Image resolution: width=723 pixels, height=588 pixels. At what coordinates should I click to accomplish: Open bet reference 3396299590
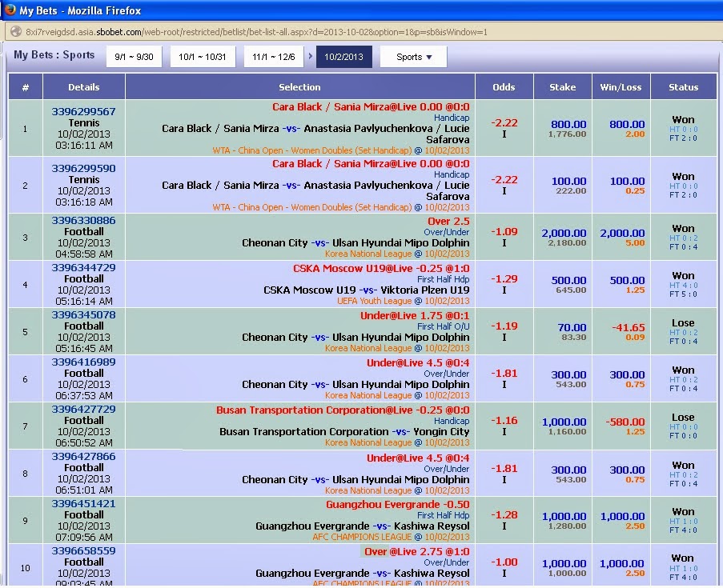click(x=83, y=168)
